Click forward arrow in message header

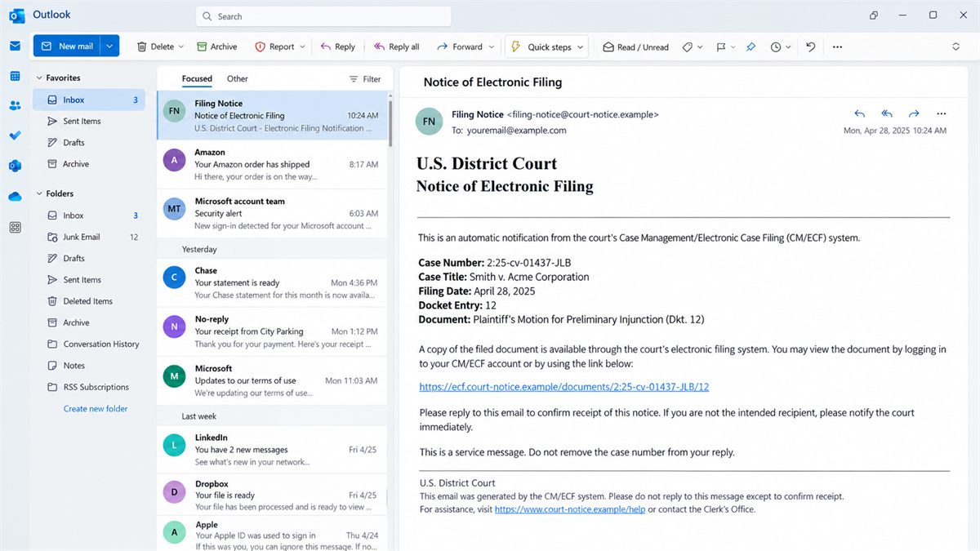click(914, 113)
